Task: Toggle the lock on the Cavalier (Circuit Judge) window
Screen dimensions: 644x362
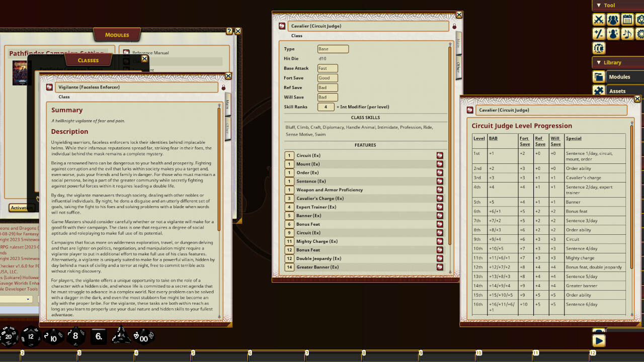Action: (454, 27)
